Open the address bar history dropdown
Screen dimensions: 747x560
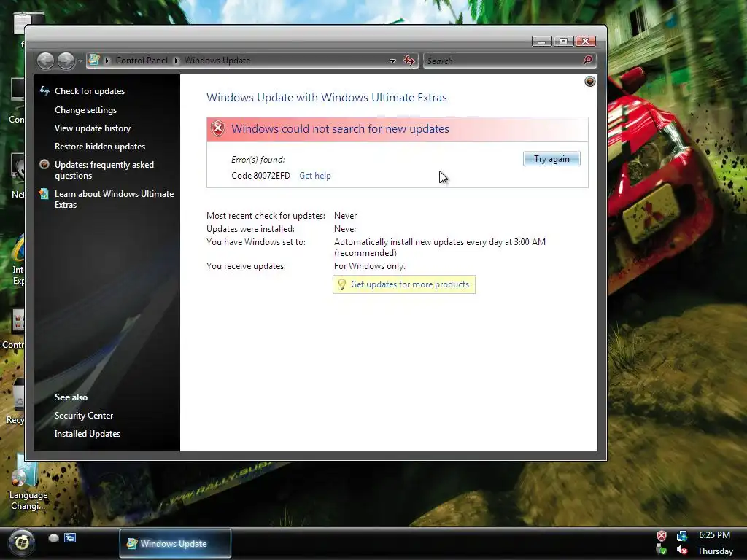point(392,61)
